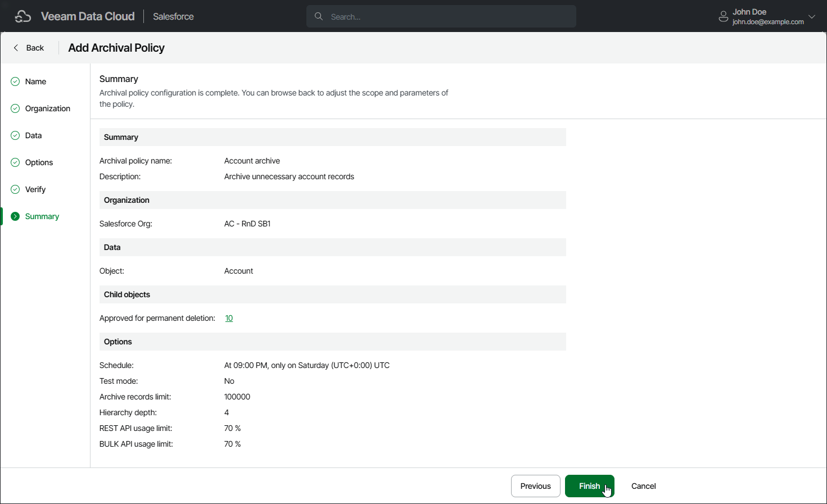This screenshot has height=504, width=827.
Task: Click the 'Hierarchy depth:' label
Action: click(x=128, y=412)
